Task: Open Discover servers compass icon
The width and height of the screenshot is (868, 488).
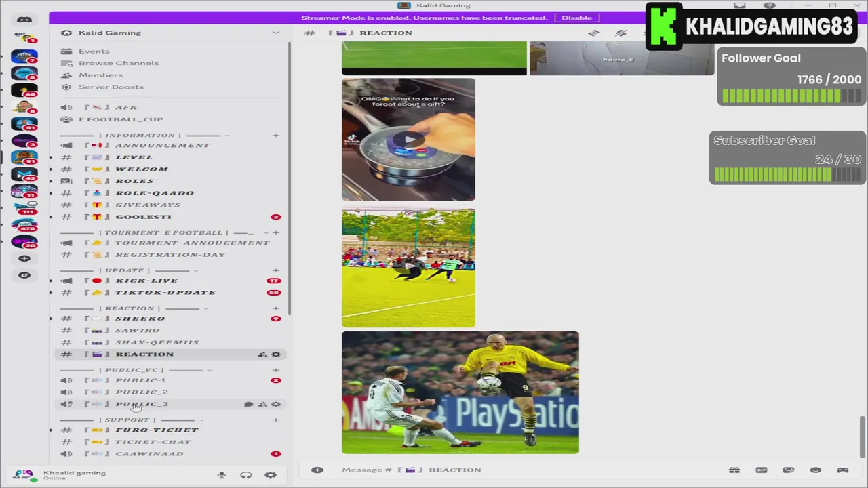Action: tap(24, 275)
